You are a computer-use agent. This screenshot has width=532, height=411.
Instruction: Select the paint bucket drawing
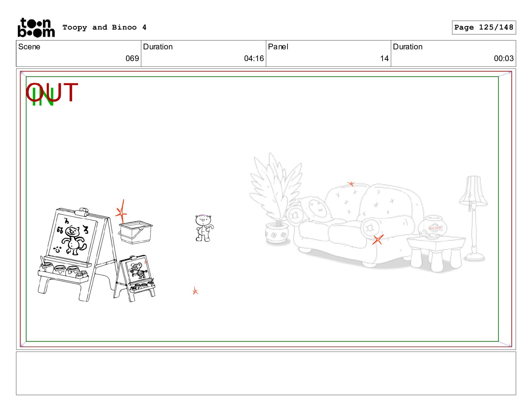(x=135, y=232)
